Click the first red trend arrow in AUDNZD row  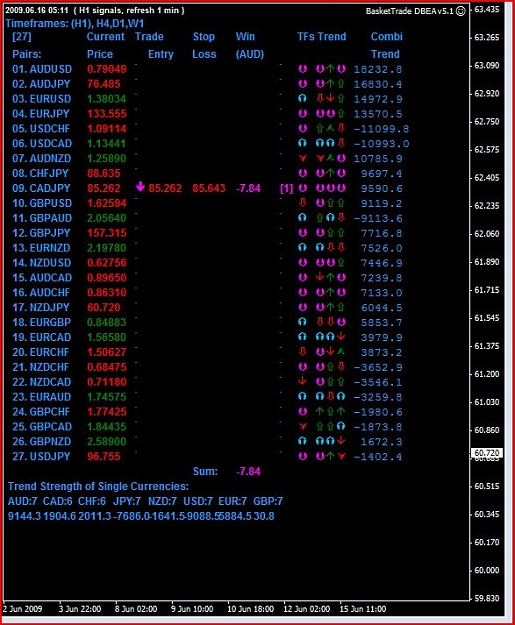[x=303, y=158]
